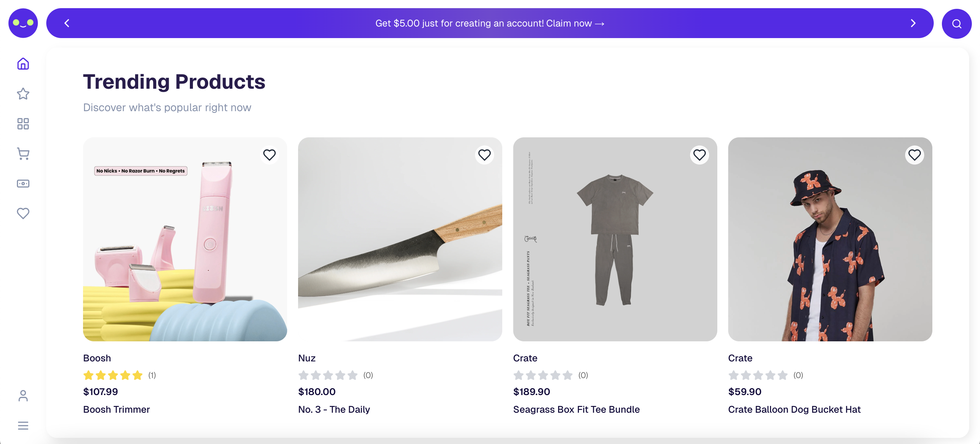Open the search icon at top right
This screenshot has width=980, height=444.
coord(957,23)
